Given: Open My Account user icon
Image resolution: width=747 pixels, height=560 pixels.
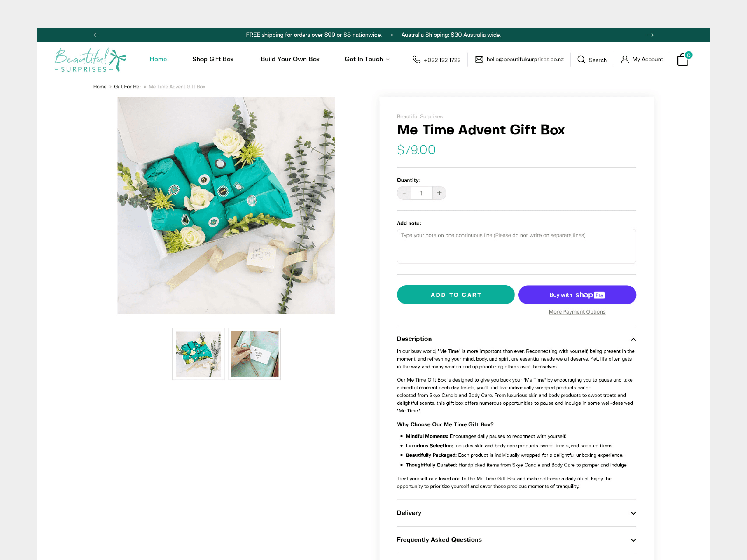Looking at the screenshot, I should pyautogui.click(x=624, y=59).
